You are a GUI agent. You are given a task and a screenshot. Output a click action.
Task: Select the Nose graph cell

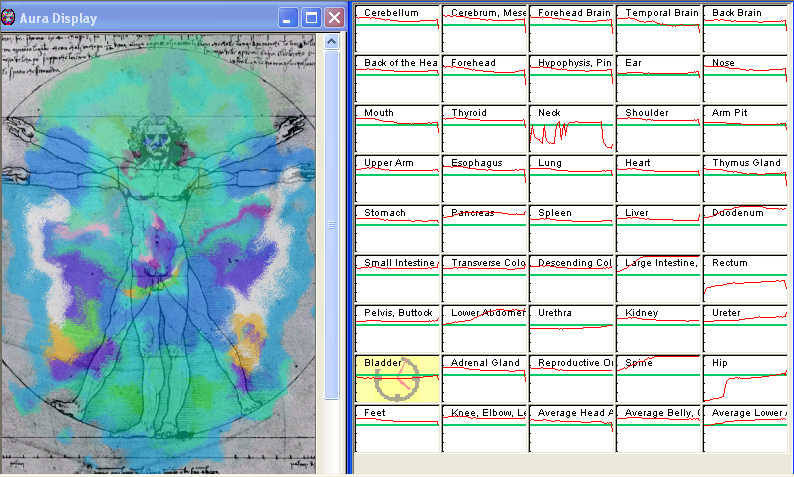pos(746,79)
